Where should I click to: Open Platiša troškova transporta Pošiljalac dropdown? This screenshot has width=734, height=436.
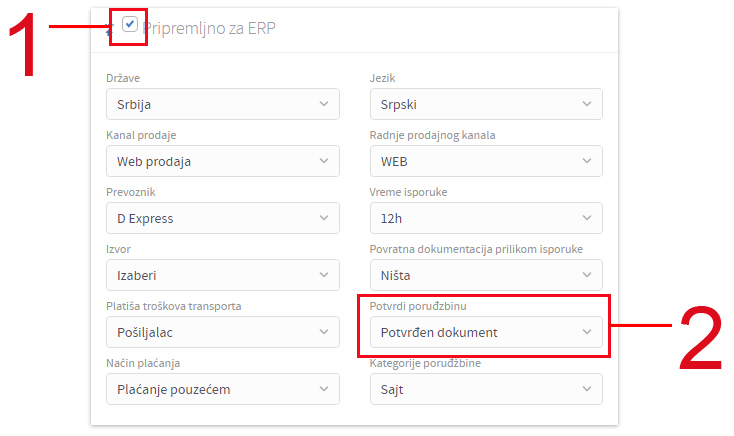tap(223, 332)
